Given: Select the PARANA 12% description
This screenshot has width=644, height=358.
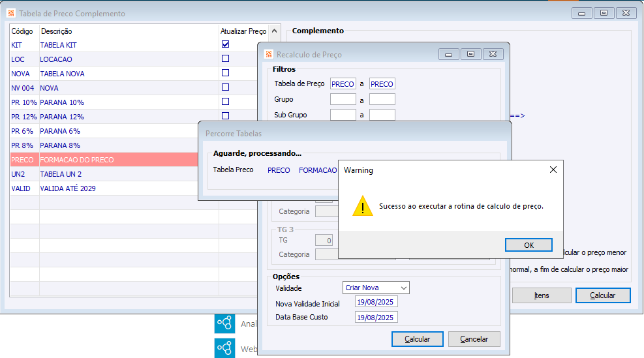Looking at the screenshot, I should 62,117.
